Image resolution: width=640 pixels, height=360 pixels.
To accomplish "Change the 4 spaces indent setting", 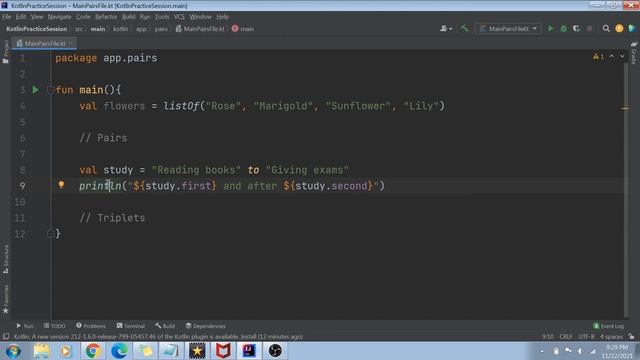I will pyautogui.click(x=611, y=336).
